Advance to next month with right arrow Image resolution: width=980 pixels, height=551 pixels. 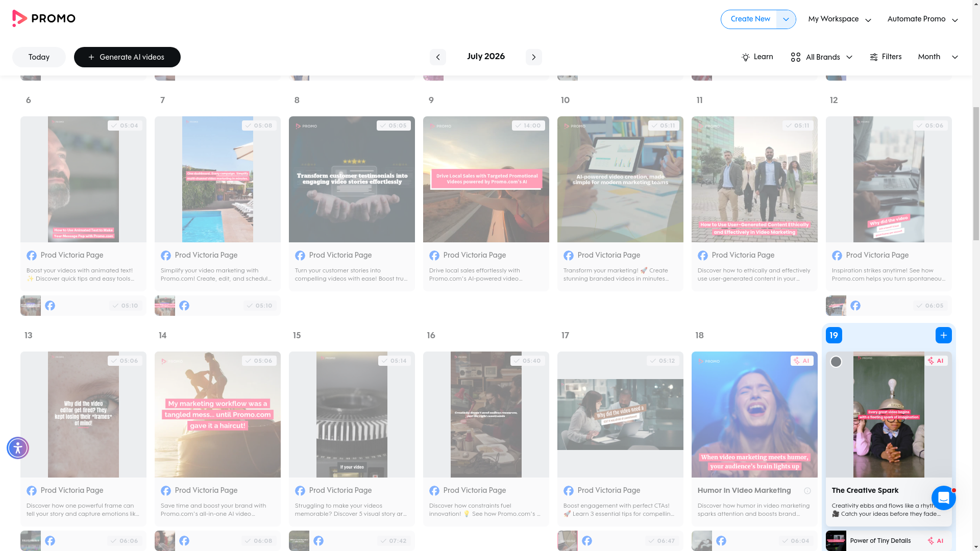pos(533,57)
